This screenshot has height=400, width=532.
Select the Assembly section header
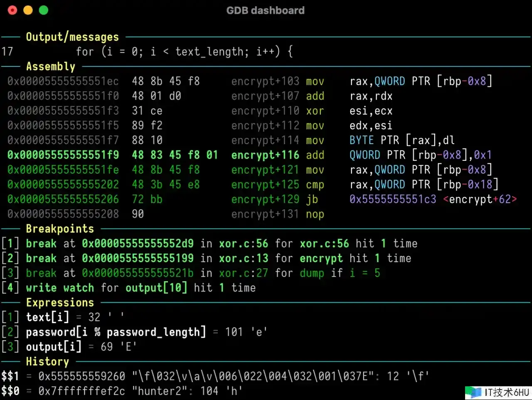(50, 66)
